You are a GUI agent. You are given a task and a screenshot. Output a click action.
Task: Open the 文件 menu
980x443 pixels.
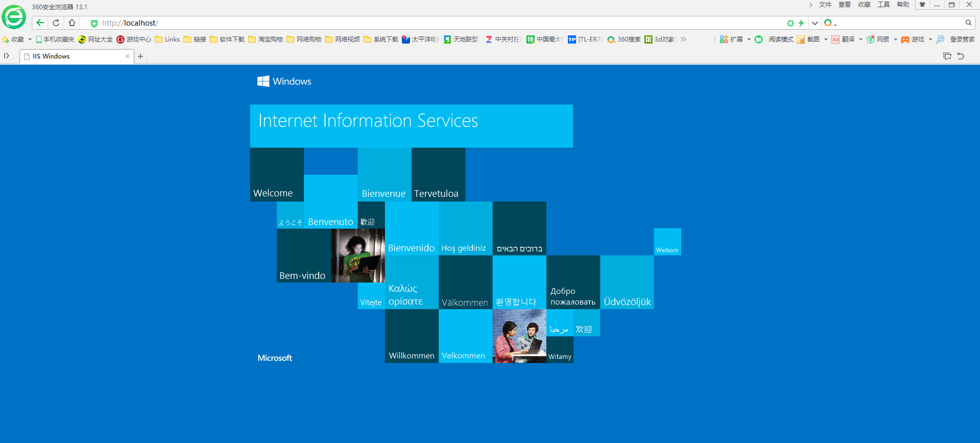click(825, 5)
